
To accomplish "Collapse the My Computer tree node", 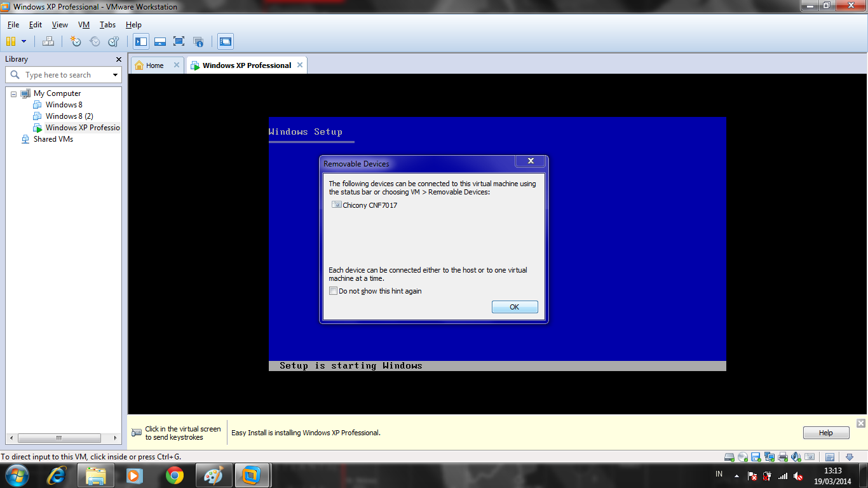I will click(13, 93).
